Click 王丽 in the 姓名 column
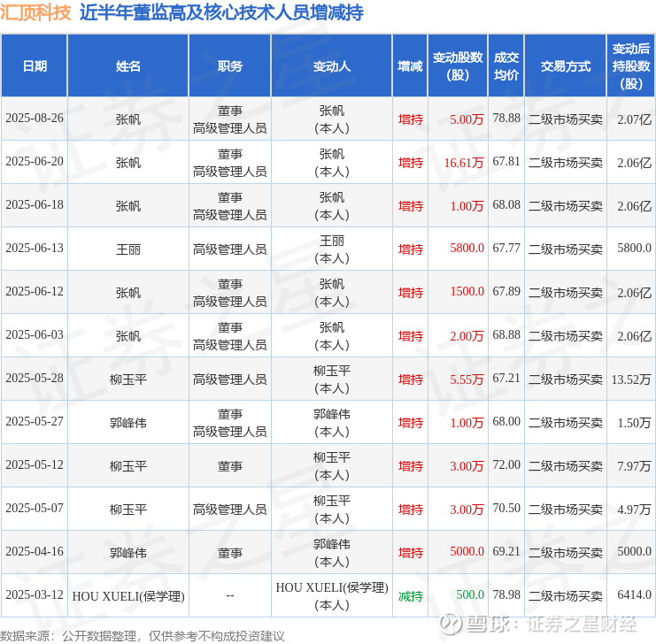The image size is (656, 644). 128,249
